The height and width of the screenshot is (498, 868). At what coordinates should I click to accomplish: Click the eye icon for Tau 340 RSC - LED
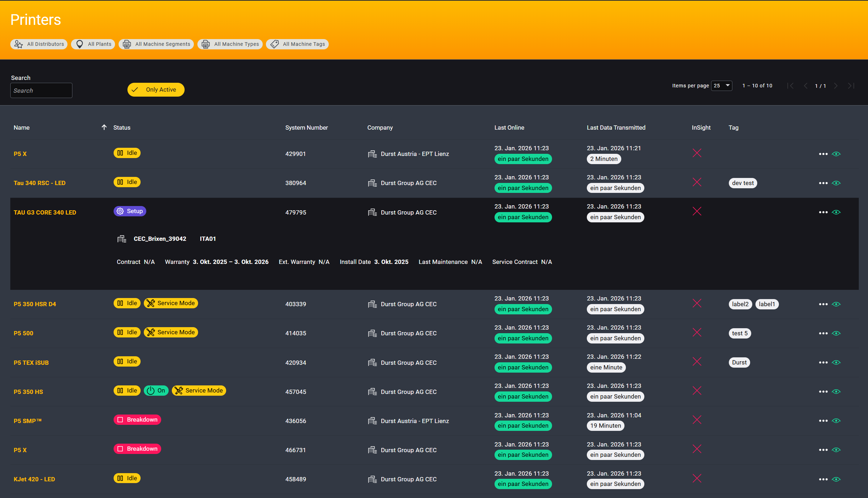(836, 183)
